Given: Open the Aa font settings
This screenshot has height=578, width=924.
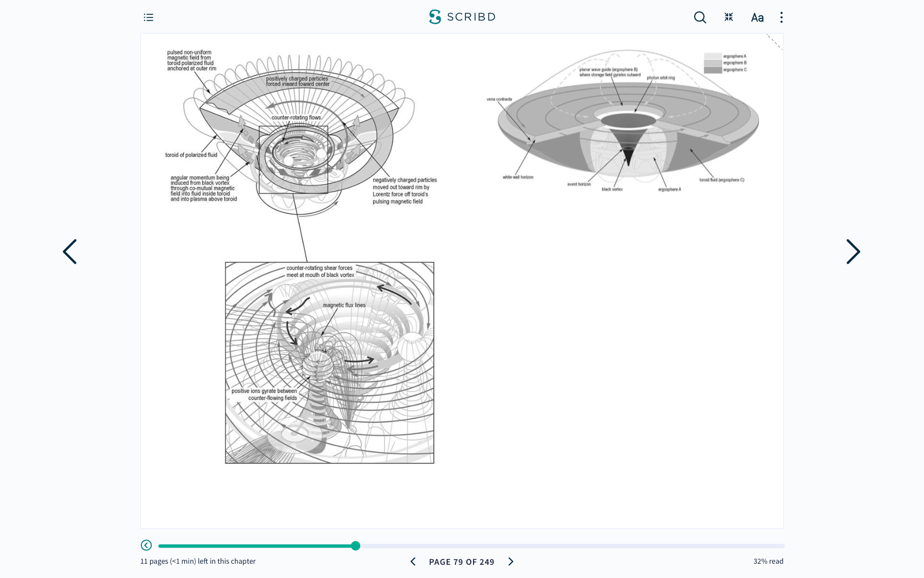Looking at the screenshot, I should pos(757,18).
